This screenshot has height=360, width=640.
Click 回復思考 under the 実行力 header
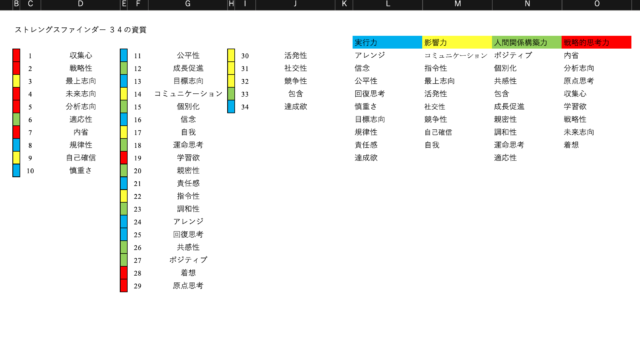point(370,94)
